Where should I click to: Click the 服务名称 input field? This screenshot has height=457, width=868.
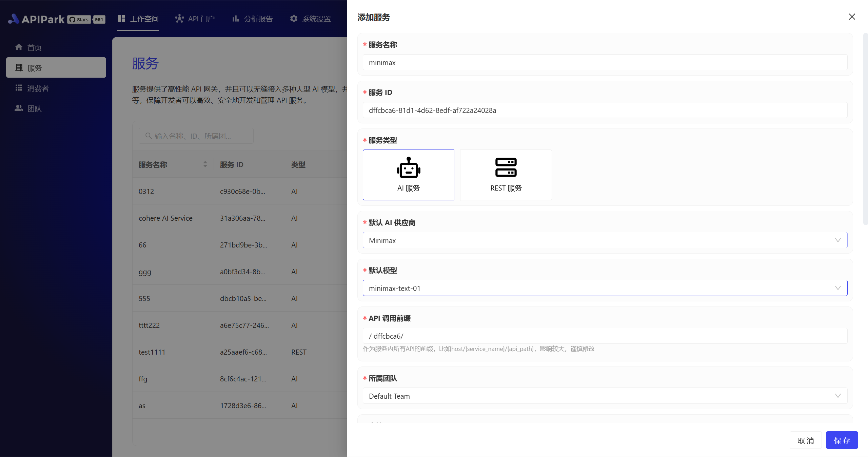tap(605, 62)
